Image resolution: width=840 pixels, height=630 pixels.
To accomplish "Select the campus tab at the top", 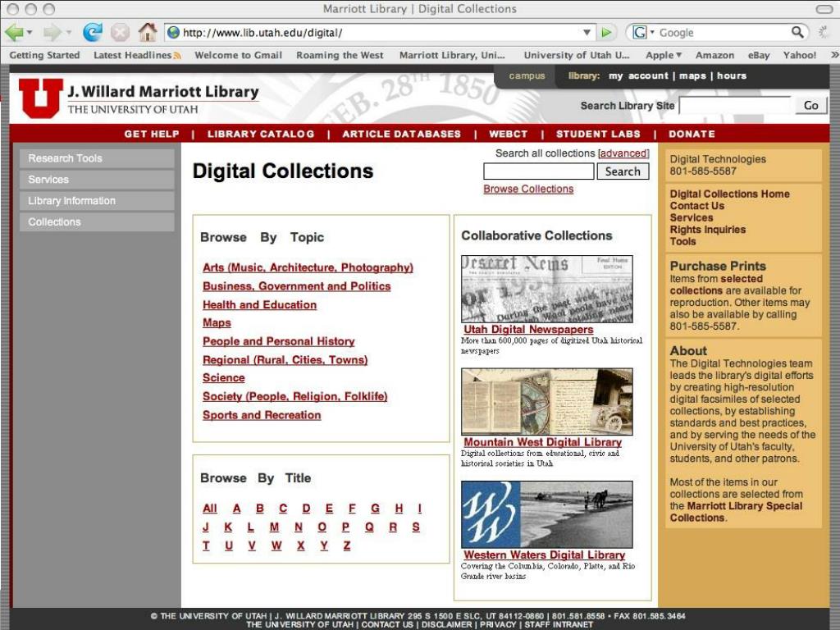I will pyautogui.click(x=527, y=75).
